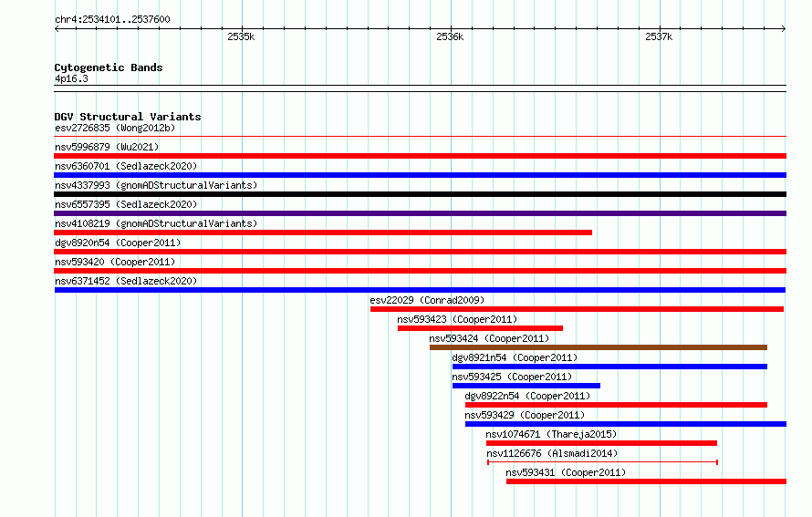Select the nsv5996879 (Wu2021) red bar

click(x=420, y=156)
